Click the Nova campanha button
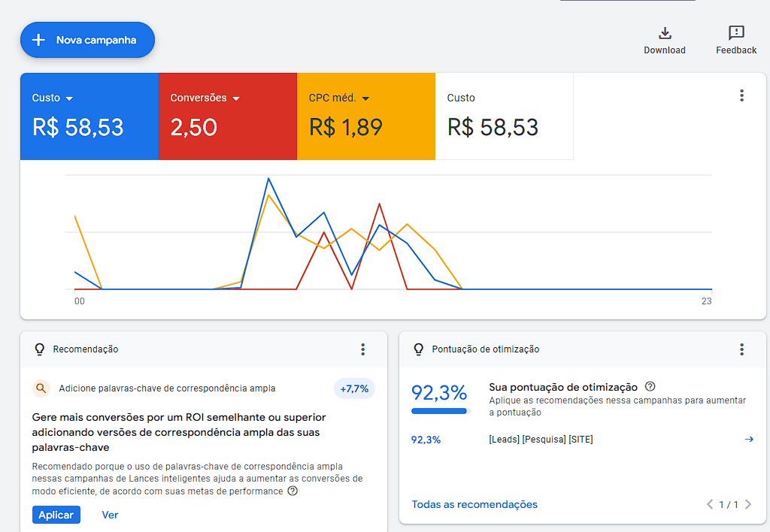Image resolution: width=770 pixels, height=532 pixels. coord(87,40)
